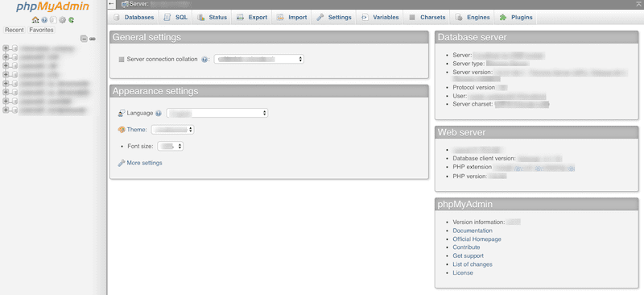Click the Language speech-bubble icon
644x295 pixels.
tap(122, 113)
